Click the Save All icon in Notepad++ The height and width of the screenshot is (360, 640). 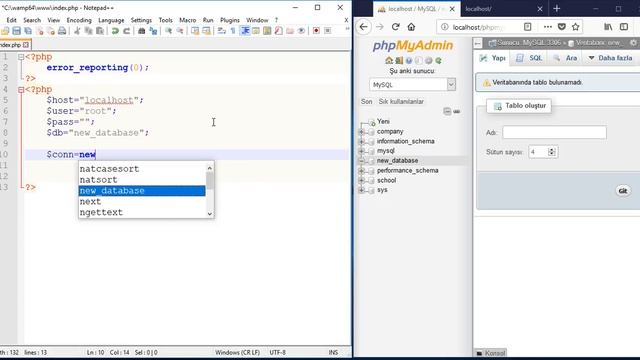pyautogui.click(x=28, y=31)
